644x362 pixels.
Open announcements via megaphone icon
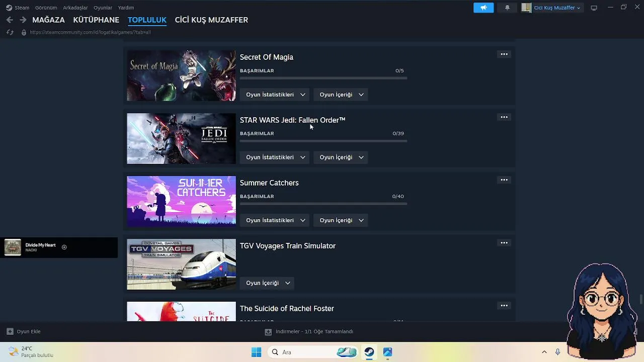484,8
